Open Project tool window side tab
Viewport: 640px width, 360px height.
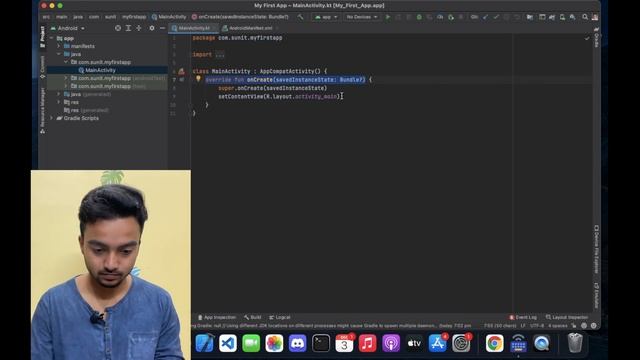pyautogui.click(x=42, y=37)
